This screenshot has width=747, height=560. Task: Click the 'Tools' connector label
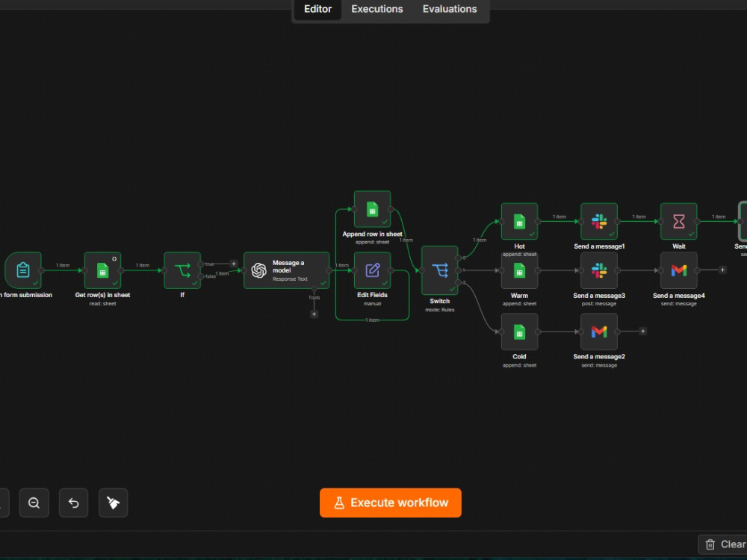pos(314,298)
